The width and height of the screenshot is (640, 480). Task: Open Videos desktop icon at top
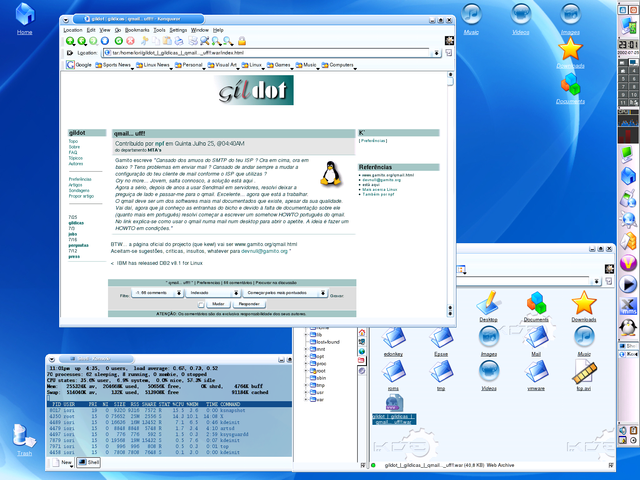click(x=520, y=18)
